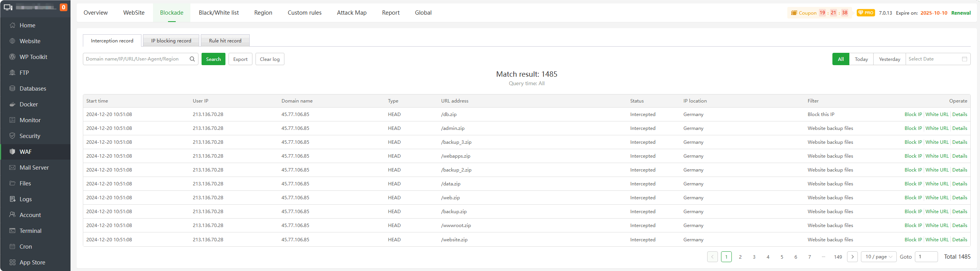980x271 pixels.
Task: Switch to the IP blocking record tab
Action: click(x=171, y=40)
